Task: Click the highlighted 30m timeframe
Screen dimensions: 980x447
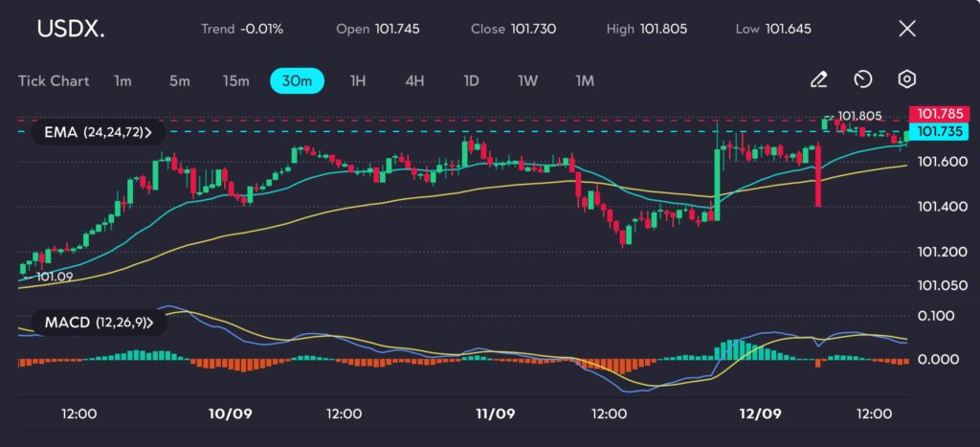Action: (x=297, y=80)
